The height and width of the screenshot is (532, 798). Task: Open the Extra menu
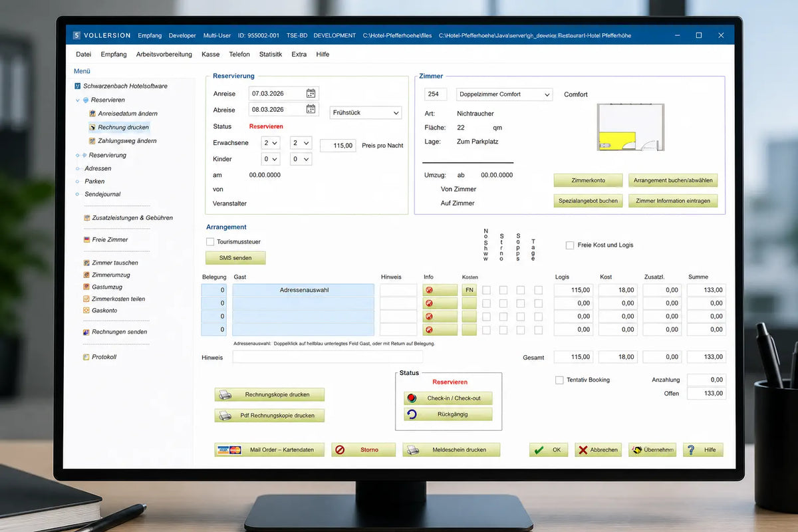[x=299, y=55]
